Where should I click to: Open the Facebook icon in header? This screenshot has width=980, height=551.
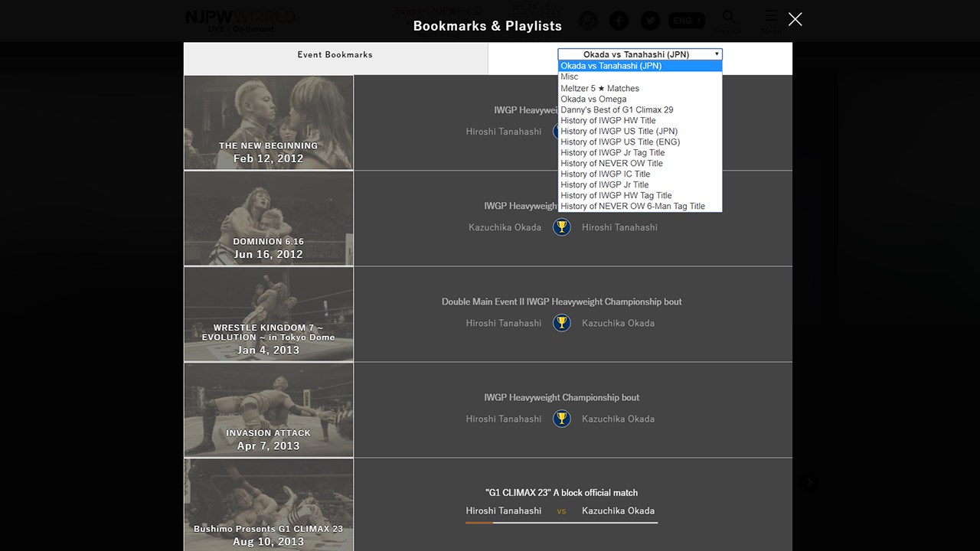pyautogui.click(x=619, y=21)
